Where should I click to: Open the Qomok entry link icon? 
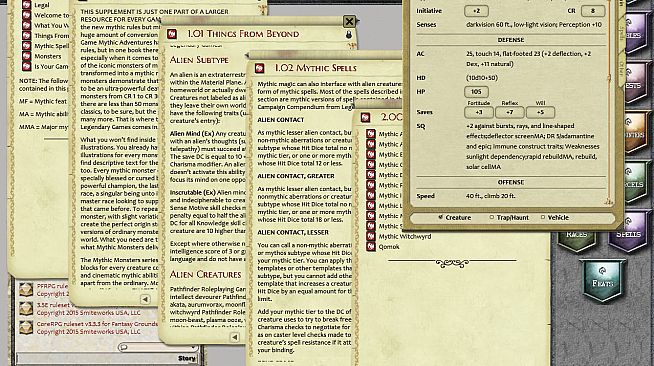coord(371,247)
